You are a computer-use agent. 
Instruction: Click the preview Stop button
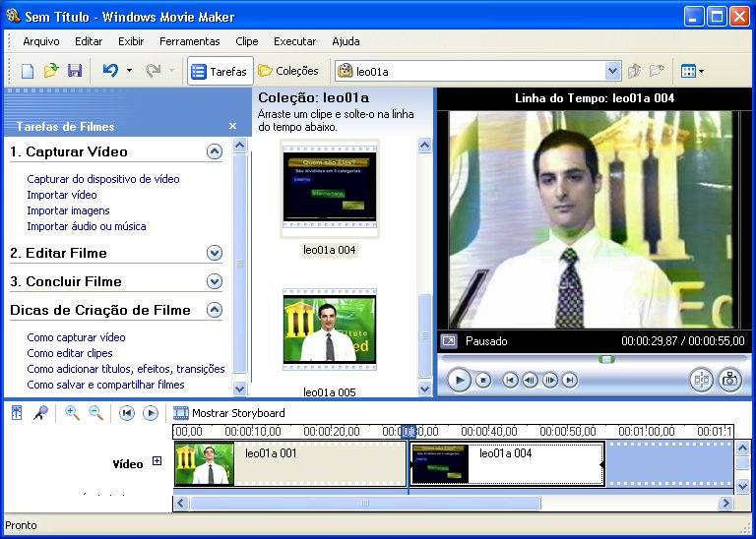(483, 381)
